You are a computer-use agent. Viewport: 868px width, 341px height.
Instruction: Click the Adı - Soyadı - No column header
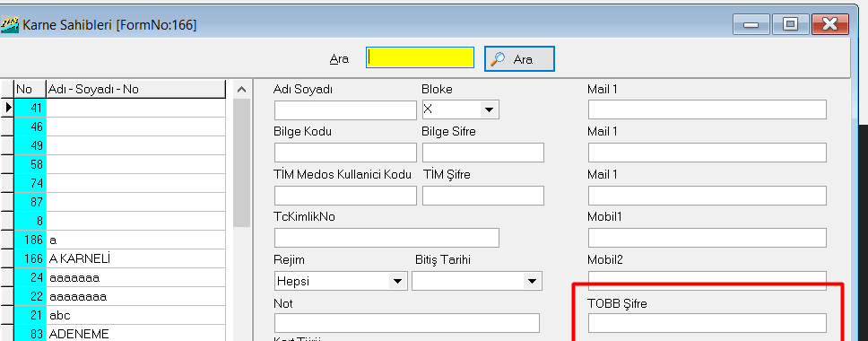coord(135,89)
